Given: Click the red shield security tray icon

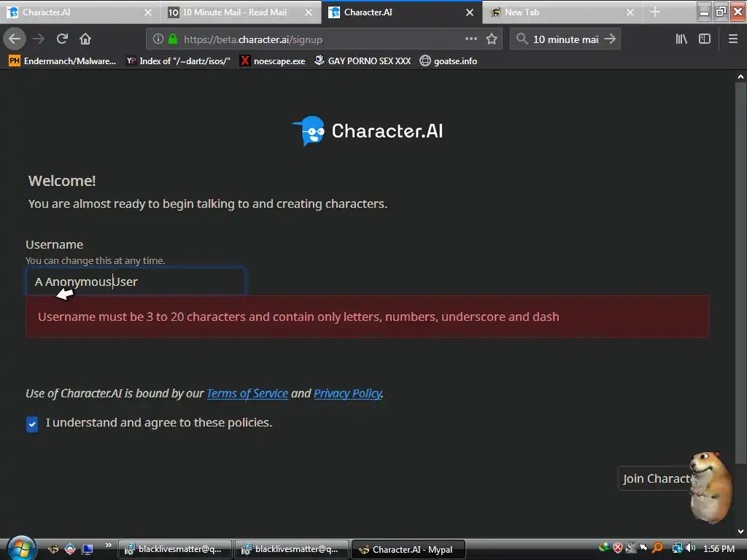Looking at the screenshot, I should coord(618,548).
